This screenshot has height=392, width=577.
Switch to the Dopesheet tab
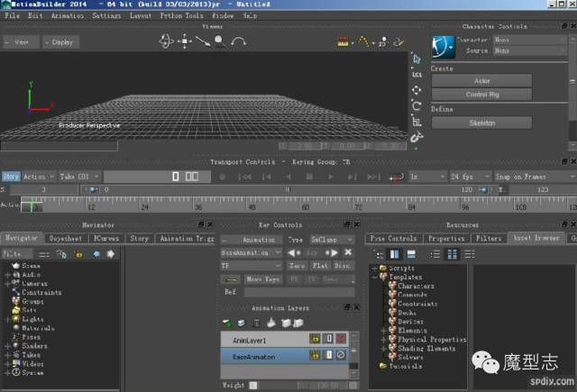[66, 239]
